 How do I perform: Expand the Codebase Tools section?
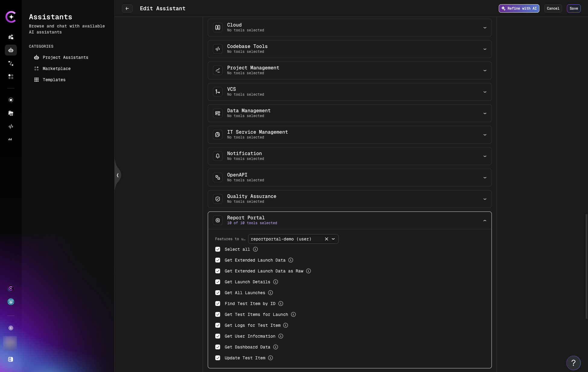click(x=485, y=49)
